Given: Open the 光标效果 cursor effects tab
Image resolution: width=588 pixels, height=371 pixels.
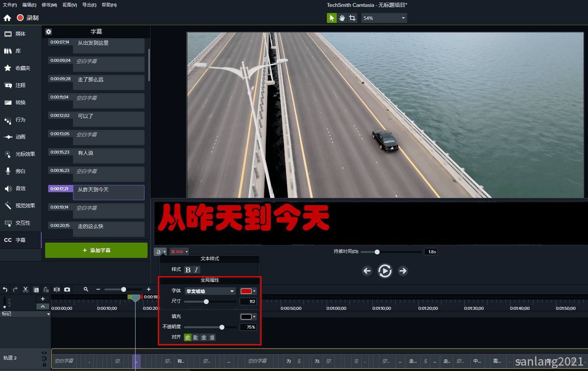Looking at the screenshot, I should (x=21, y=154).
